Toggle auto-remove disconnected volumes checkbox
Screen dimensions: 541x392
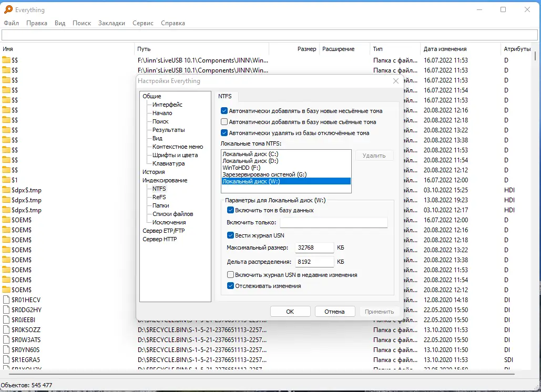click(224, 133)
